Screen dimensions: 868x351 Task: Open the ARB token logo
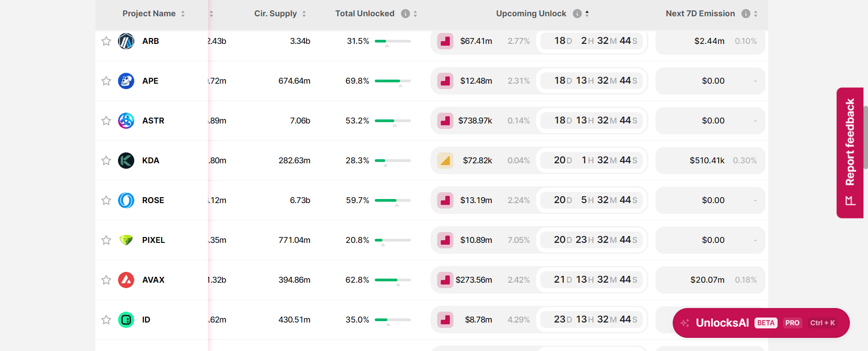tap(126, 41)
